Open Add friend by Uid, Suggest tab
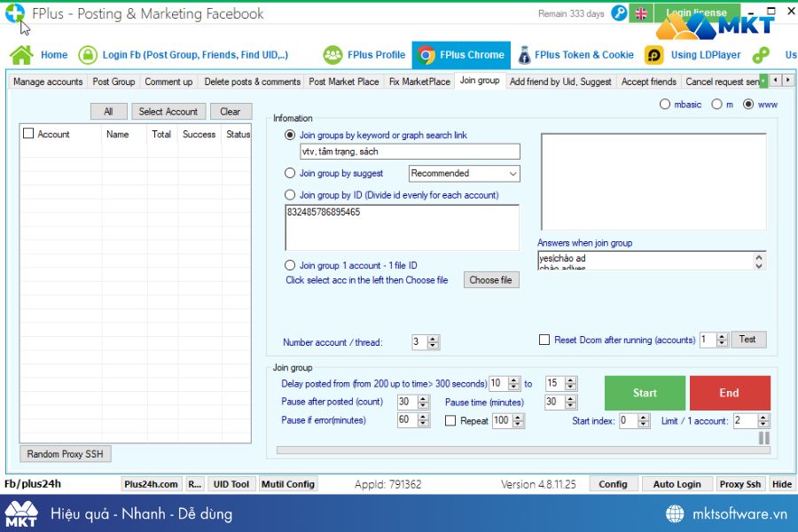 coord(560,82)
